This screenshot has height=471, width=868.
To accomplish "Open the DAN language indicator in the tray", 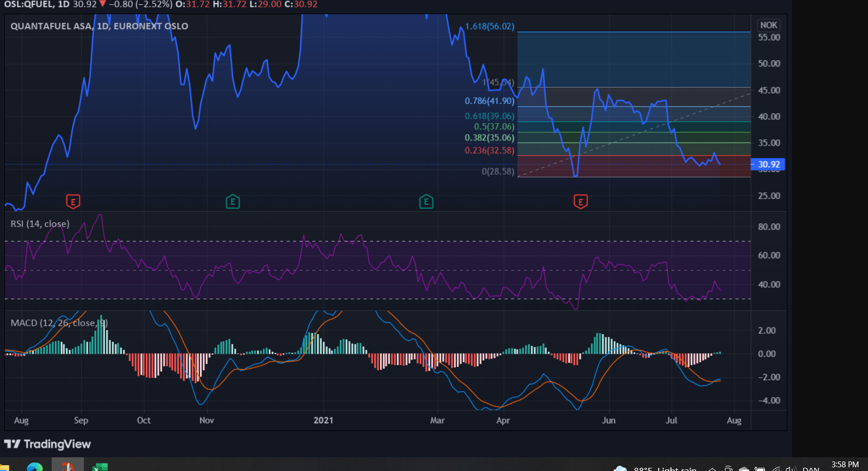I will [x=811, y=468].
